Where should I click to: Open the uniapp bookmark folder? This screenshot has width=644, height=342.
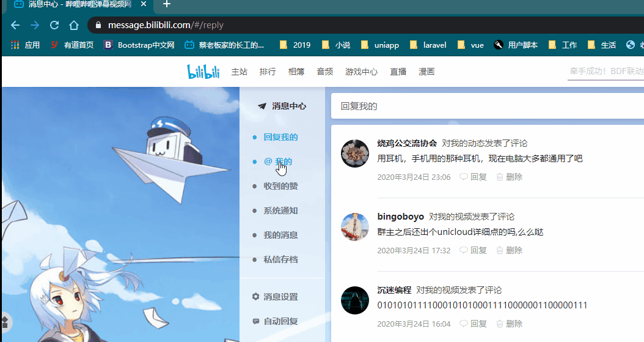coord(380,45)
